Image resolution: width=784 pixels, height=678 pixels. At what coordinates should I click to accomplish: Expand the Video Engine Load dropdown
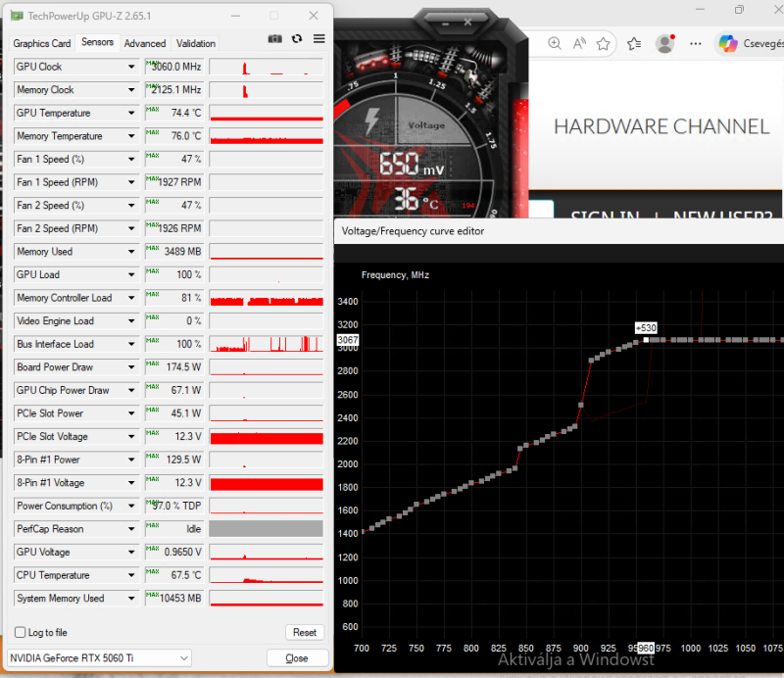tap(131, 321)
